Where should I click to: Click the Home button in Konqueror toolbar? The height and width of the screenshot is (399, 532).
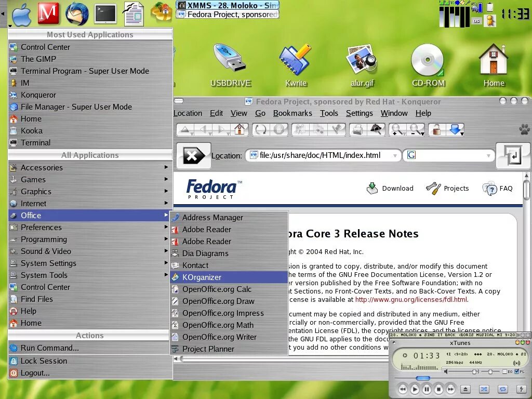(240, 129)
